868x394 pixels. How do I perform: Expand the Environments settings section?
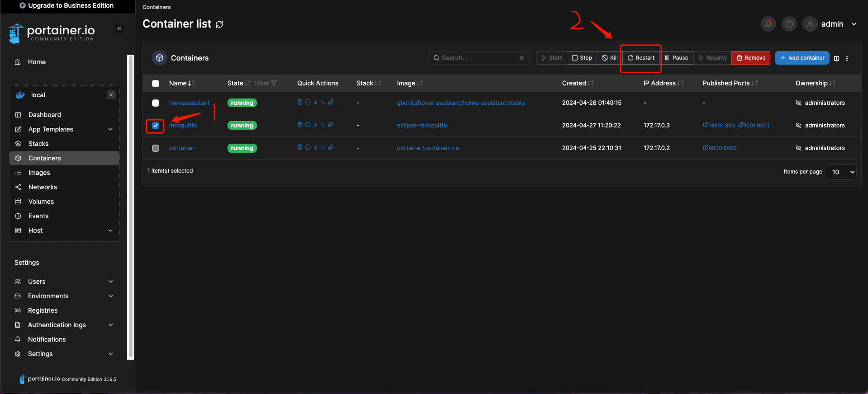coord(111,296)
